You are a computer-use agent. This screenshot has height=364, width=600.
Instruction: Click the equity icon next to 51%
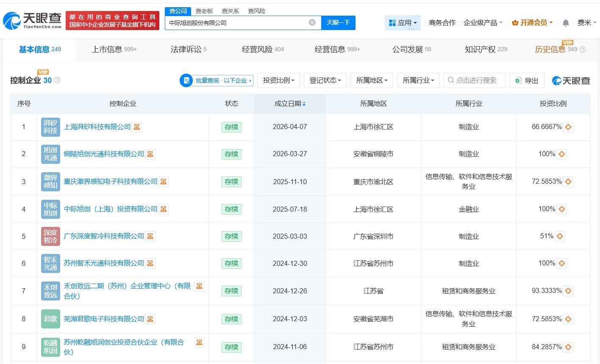(560, 236)
